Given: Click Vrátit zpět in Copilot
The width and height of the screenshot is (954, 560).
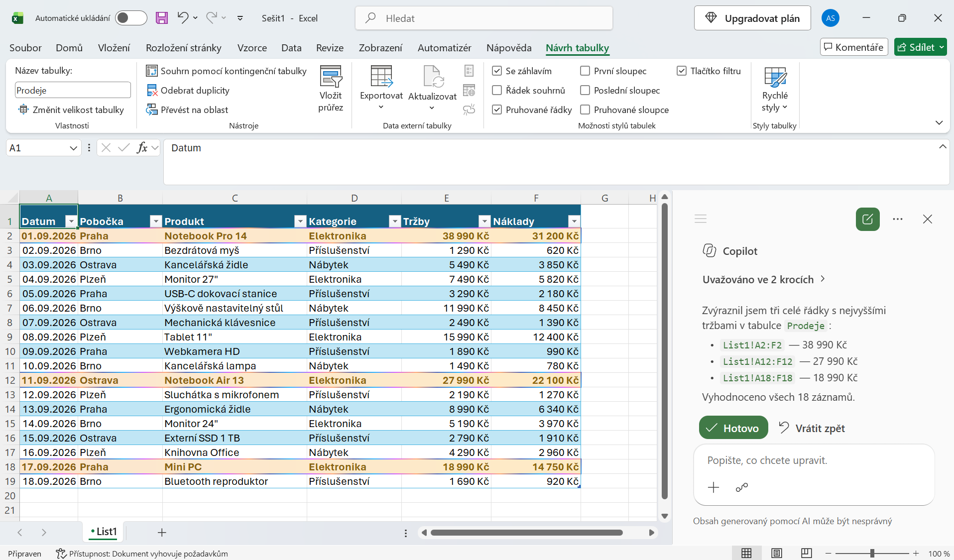Looking at the screenshot, I should tap(812, 428).
